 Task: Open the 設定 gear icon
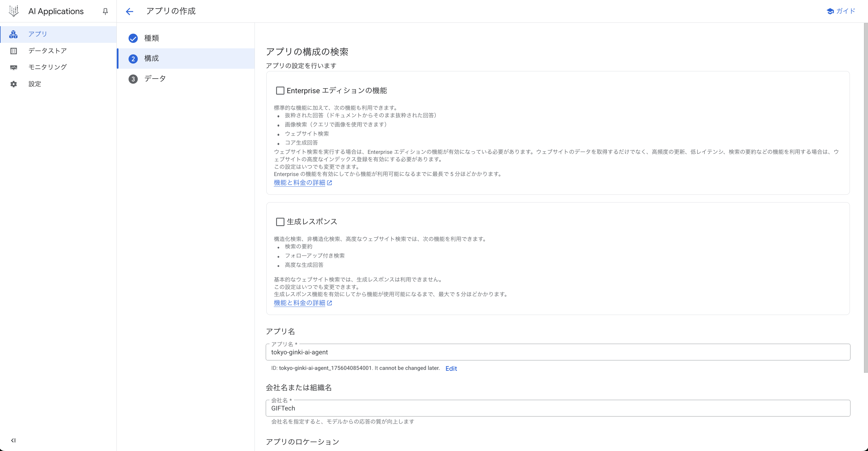click(14, 84)
